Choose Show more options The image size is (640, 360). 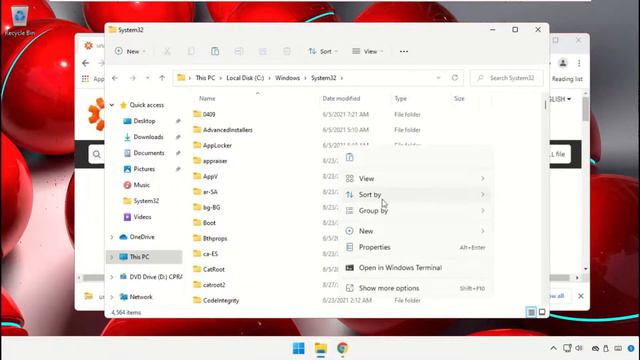pos(416,288)
